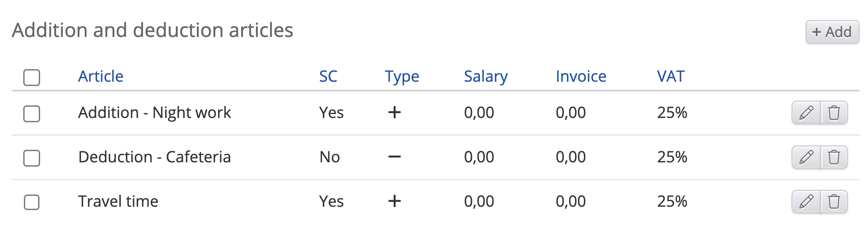Click the plus type icon for Night work

coord(394,112)
